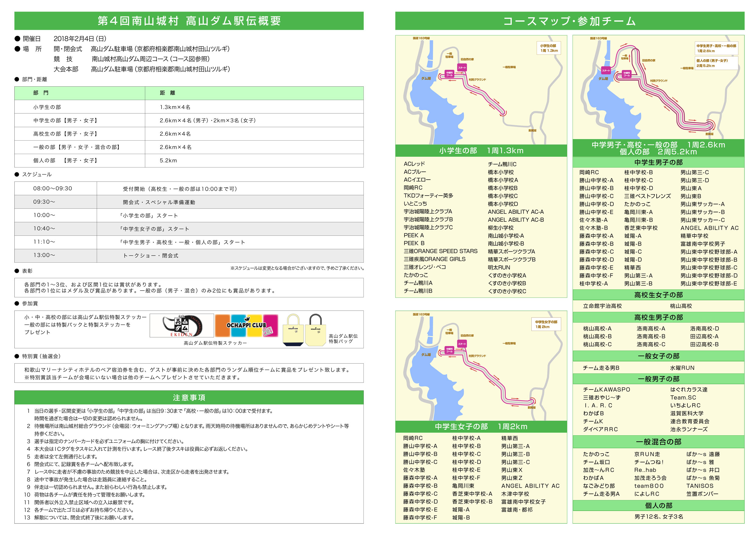Click the OCHAPPI CLUB colorful logo

(246, 325)
